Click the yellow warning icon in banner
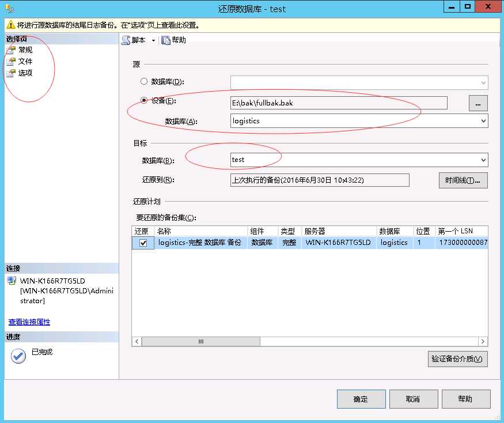This screenshot has width=504, height=423. [x=10, y=25]
